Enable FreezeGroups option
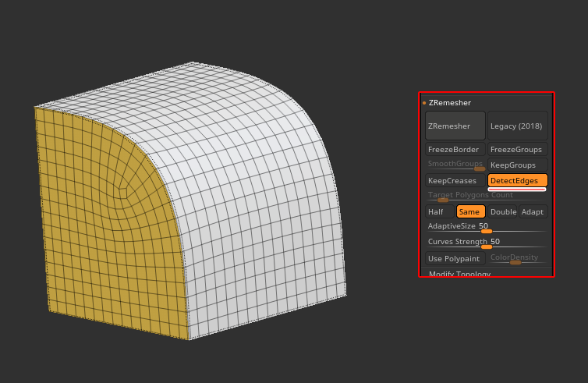This screenshot has height=383, width=588. point(517,149)
